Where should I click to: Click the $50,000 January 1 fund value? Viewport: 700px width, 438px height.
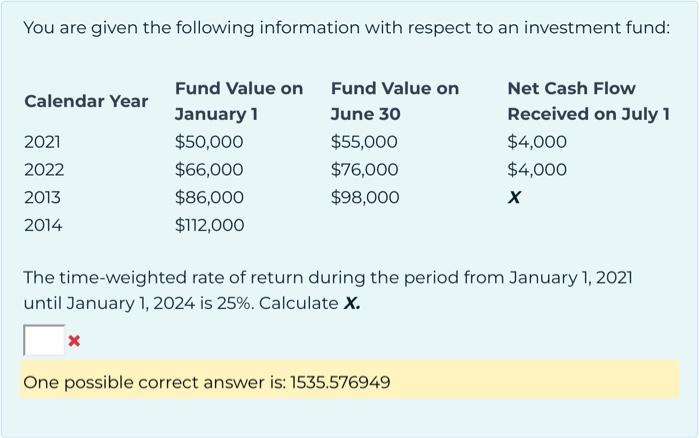coord(208,142)
